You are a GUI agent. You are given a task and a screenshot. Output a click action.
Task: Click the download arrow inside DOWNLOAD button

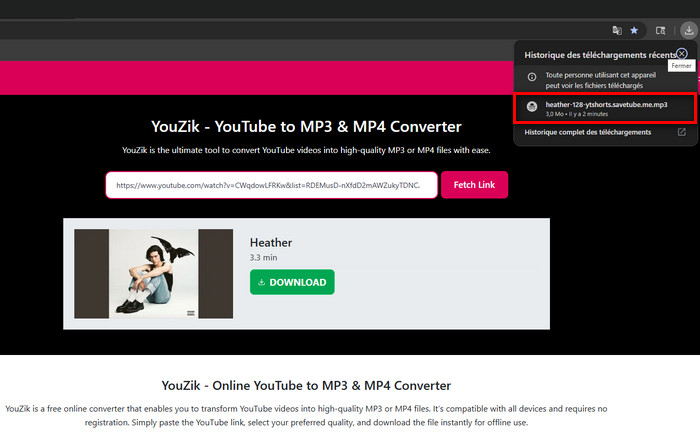(262, 282)
